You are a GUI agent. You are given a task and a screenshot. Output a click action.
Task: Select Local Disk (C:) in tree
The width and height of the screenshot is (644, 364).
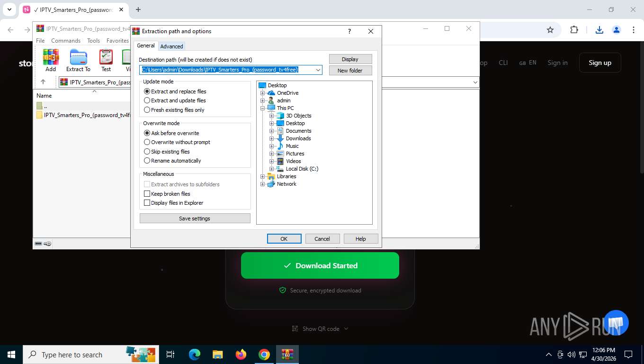302,169
